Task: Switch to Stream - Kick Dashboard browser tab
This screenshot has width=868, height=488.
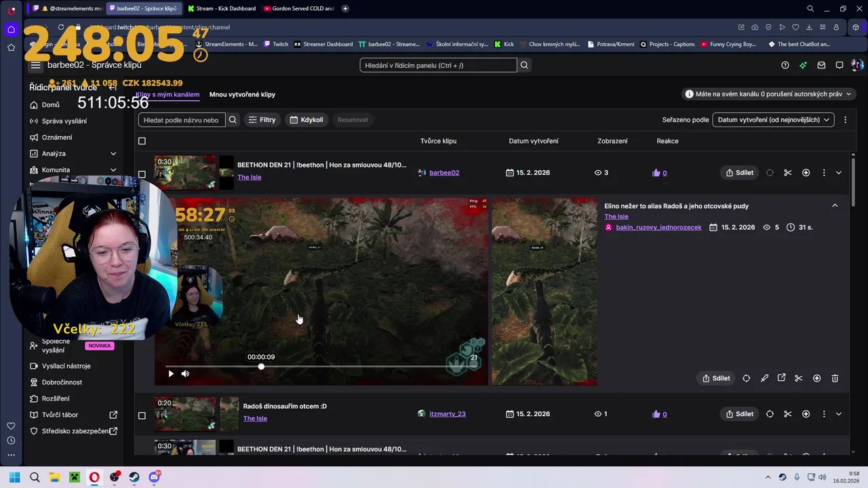Action: point(221,8)
